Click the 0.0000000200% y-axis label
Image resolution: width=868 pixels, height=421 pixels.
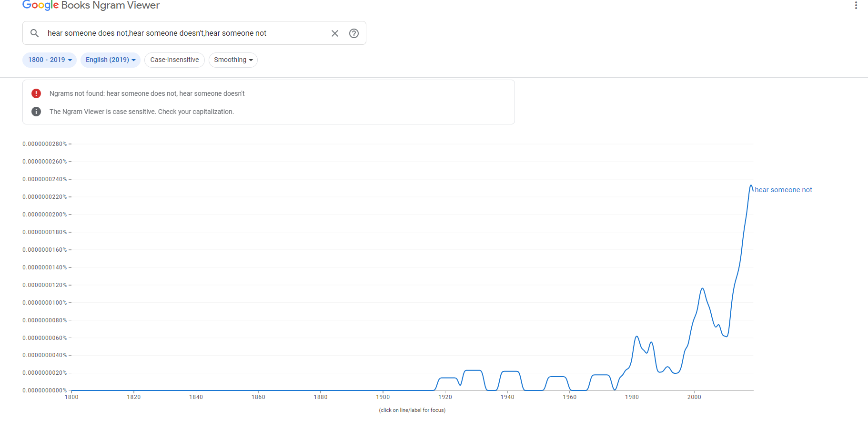click(45, 215)
